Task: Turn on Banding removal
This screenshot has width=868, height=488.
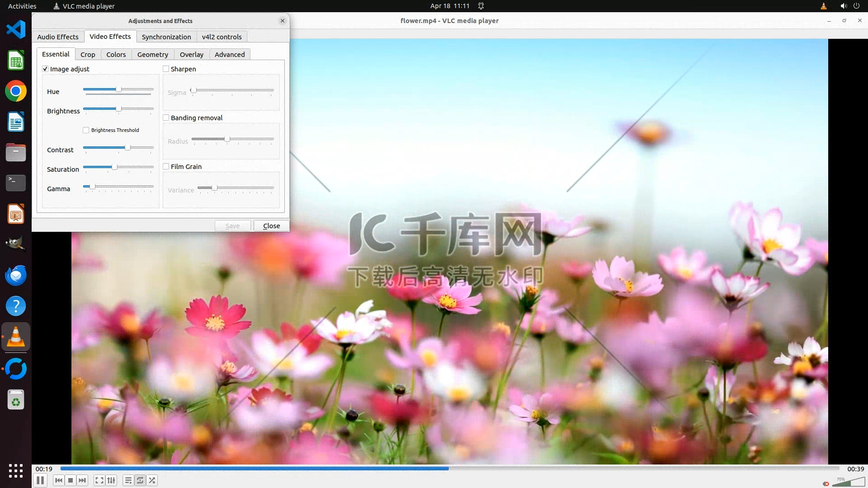Action: click(x=166, y=117)
